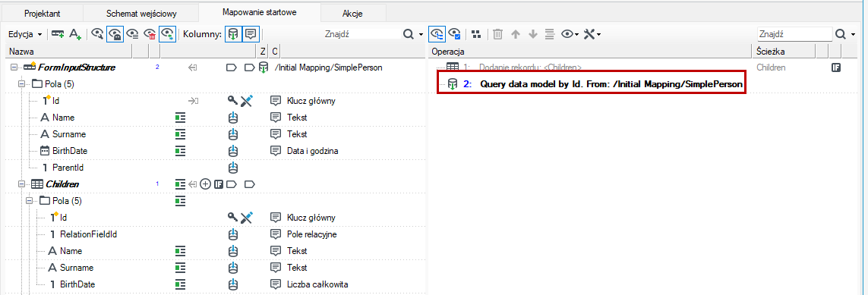Image resolution: width=868 pixels, height=295 pixels.
Task: Click the right panel Znajdź search field
Action: pos(794,34)
